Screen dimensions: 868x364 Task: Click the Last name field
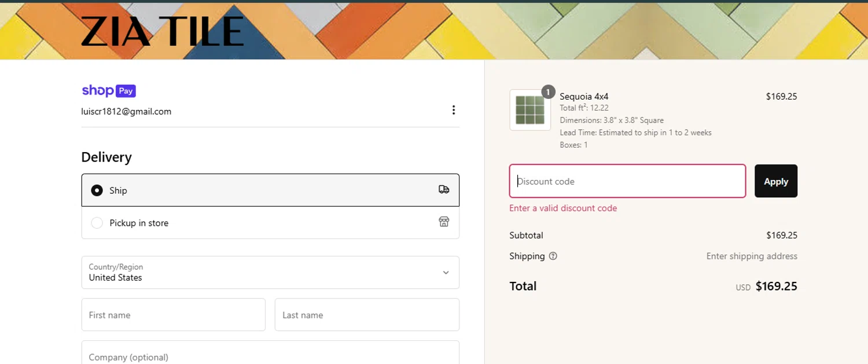[x=367, y=315]
